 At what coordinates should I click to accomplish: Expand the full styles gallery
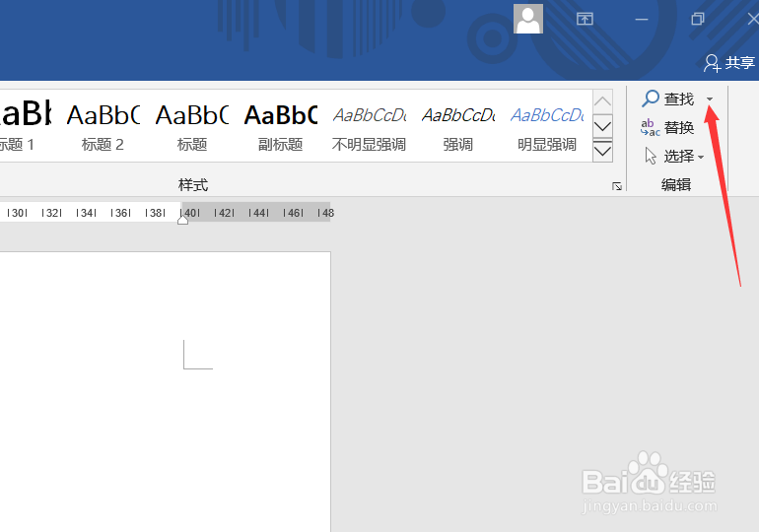pos(602,151)
